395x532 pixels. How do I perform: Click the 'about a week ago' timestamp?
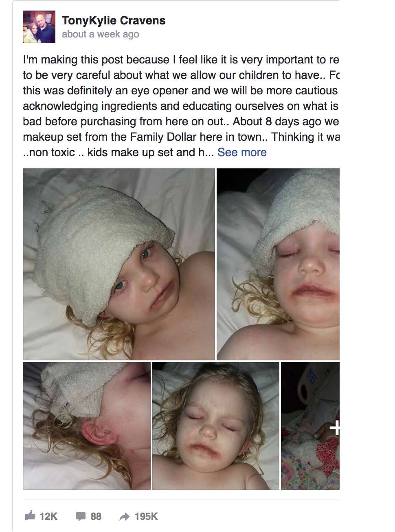(100, 34)
